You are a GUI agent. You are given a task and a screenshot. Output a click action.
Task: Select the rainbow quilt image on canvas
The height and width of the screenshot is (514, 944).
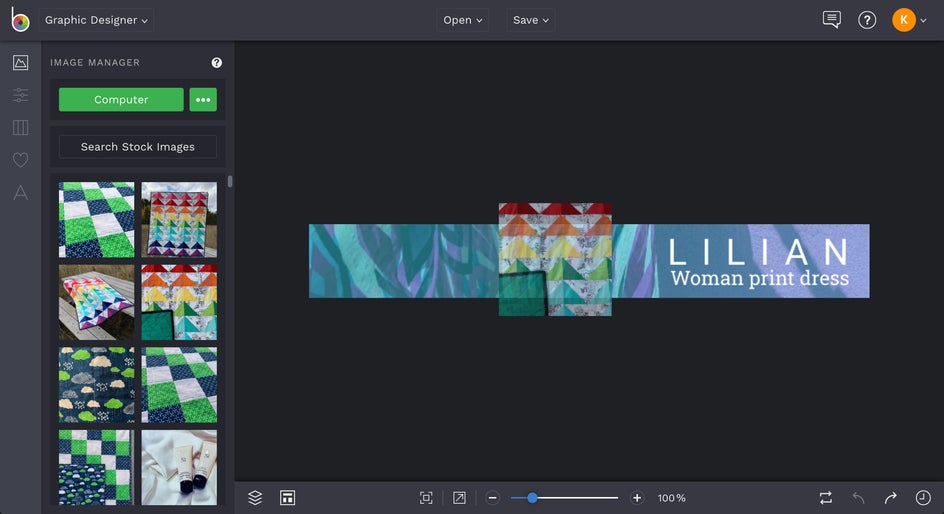(555, 259)
